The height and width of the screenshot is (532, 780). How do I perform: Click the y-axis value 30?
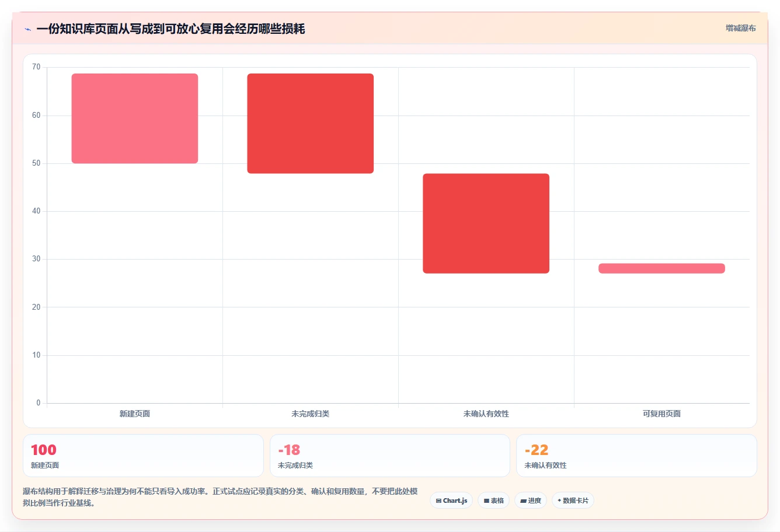[36, 259]
